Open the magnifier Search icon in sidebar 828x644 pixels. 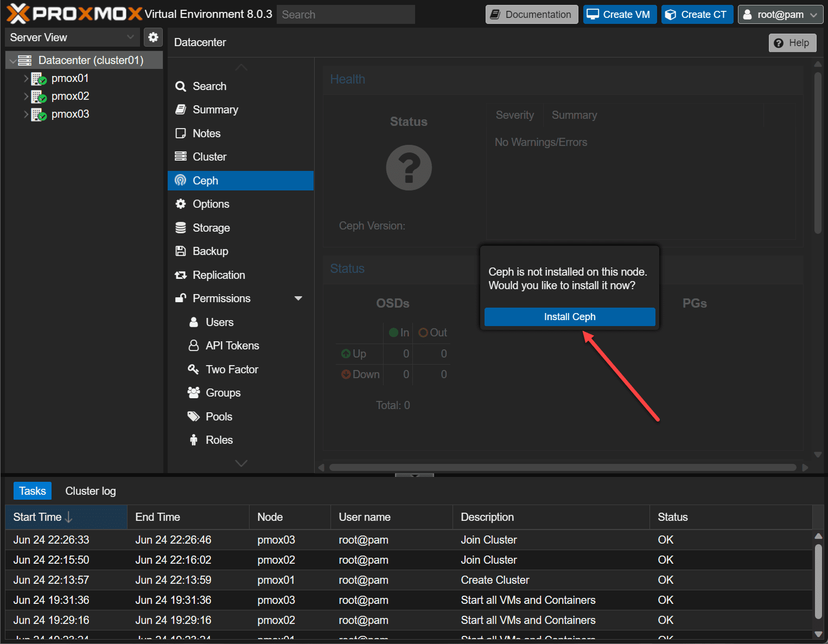click(180, 86)
